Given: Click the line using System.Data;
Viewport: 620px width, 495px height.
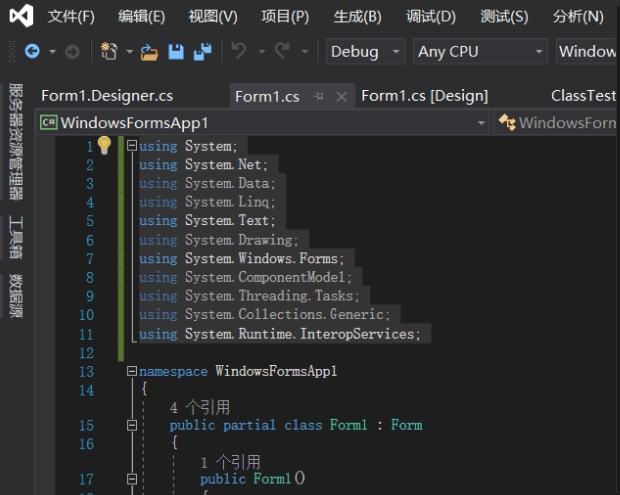Looking at the screenshot, I should (207, 183).
